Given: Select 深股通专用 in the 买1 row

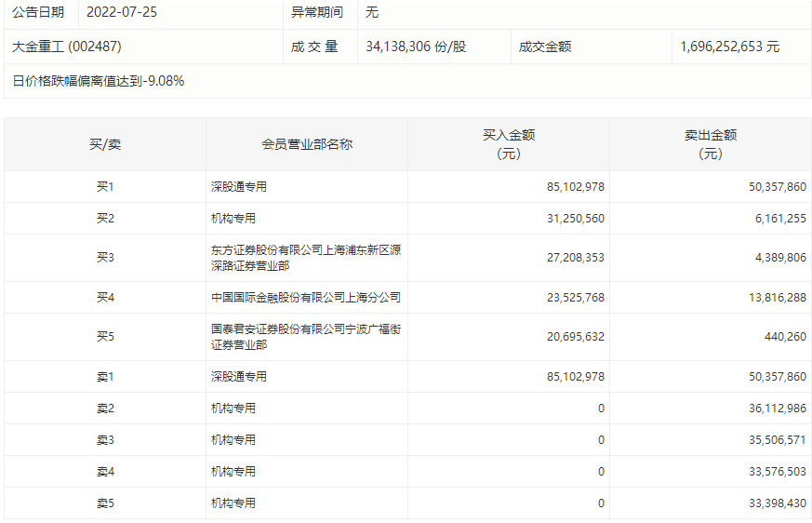Looking at the screenshot, I should (x=239, y=187).
